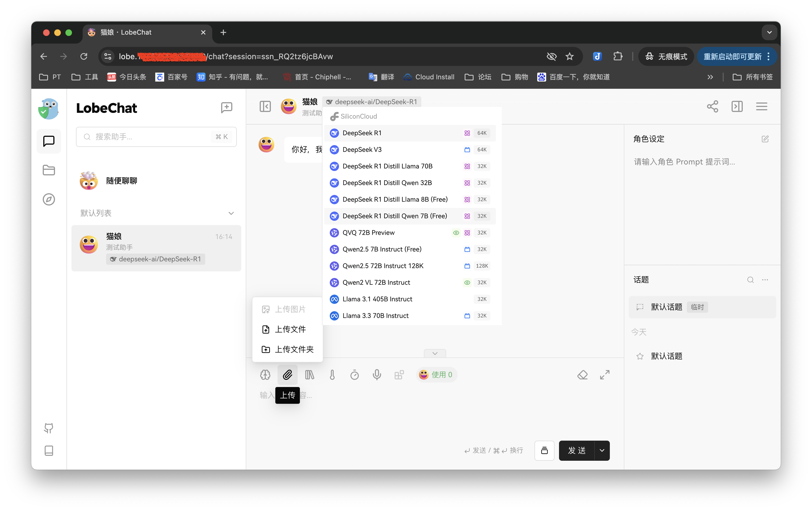Open the plugins blocks icon
The height and width of the screenshot is (511, 812).
[x=399, y=375]
